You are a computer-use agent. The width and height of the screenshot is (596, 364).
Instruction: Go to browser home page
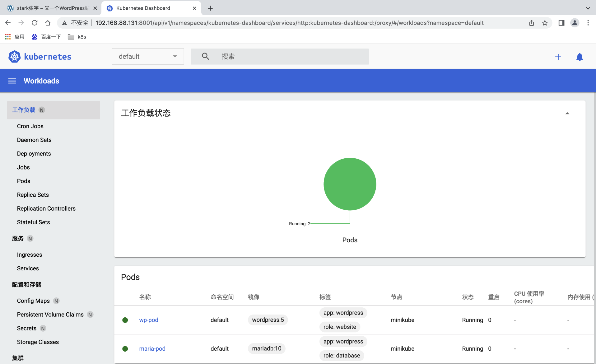pyautogui.click(x=48, y=23)
